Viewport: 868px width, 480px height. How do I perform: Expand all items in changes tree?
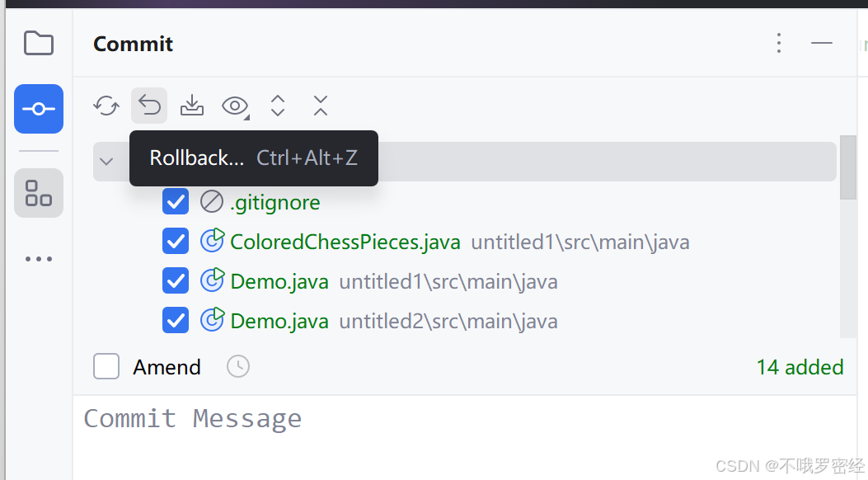[278, 106]
